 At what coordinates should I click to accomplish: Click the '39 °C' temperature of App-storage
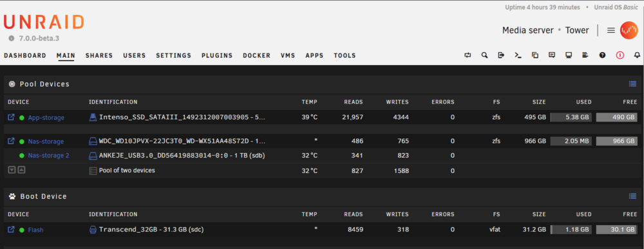(x=309, y=117)
